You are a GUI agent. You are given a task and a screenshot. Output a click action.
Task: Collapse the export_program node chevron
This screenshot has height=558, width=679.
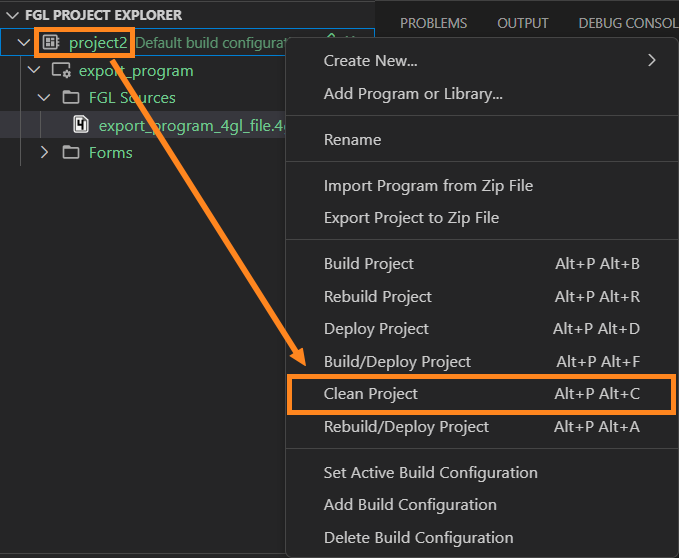point(34,71)
